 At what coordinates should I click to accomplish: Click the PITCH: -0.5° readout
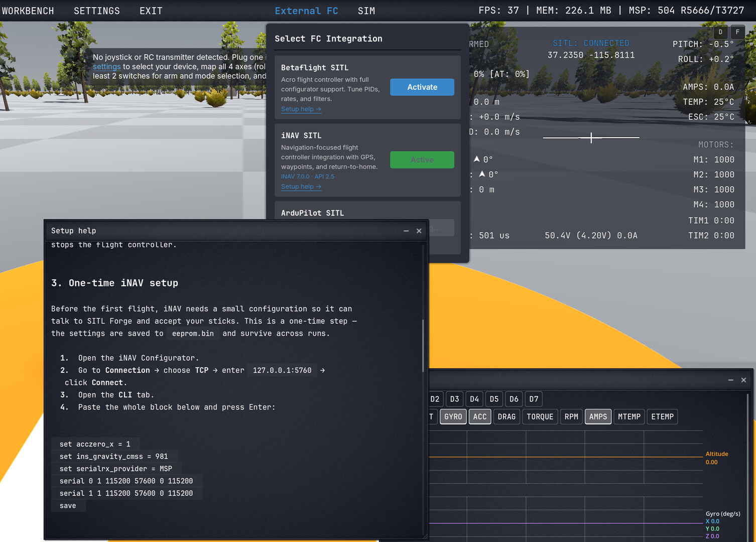coord(703,44)
